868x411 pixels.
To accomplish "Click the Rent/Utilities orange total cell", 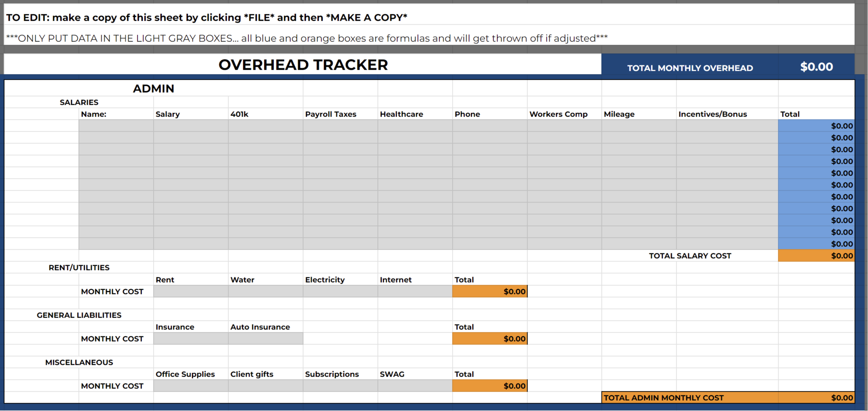I will click(490, 291).
